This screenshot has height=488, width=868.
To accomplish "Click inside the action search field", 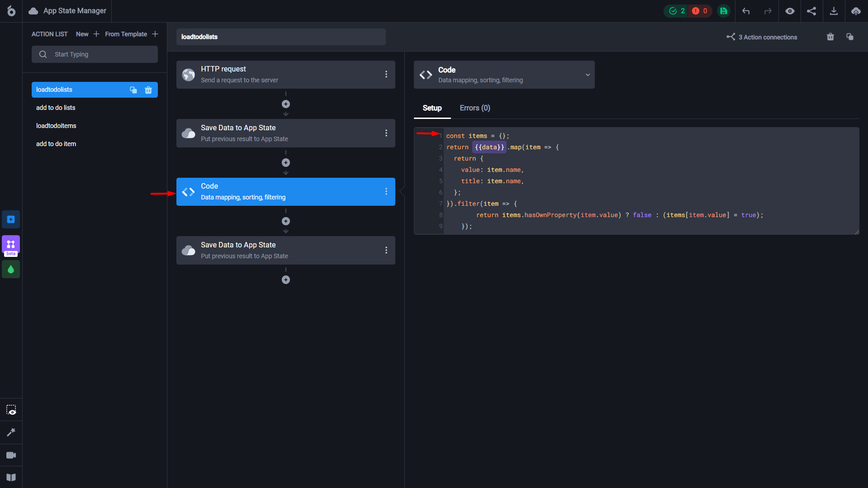I will coord(95,54).
